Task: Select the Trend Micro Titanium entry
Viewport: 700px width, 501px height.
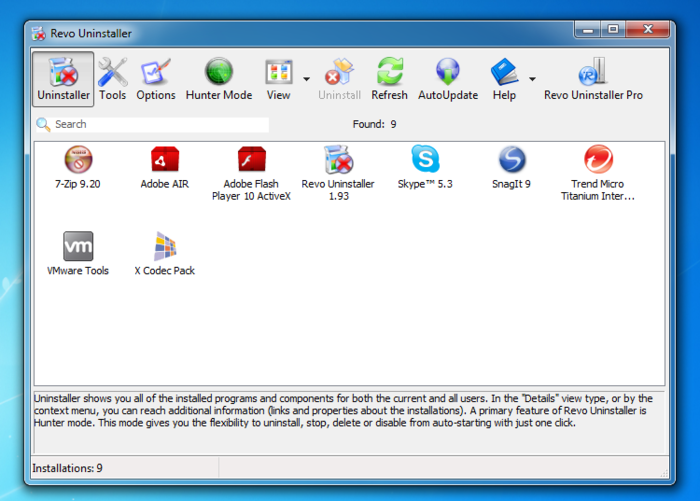Action: click(598, 174)
